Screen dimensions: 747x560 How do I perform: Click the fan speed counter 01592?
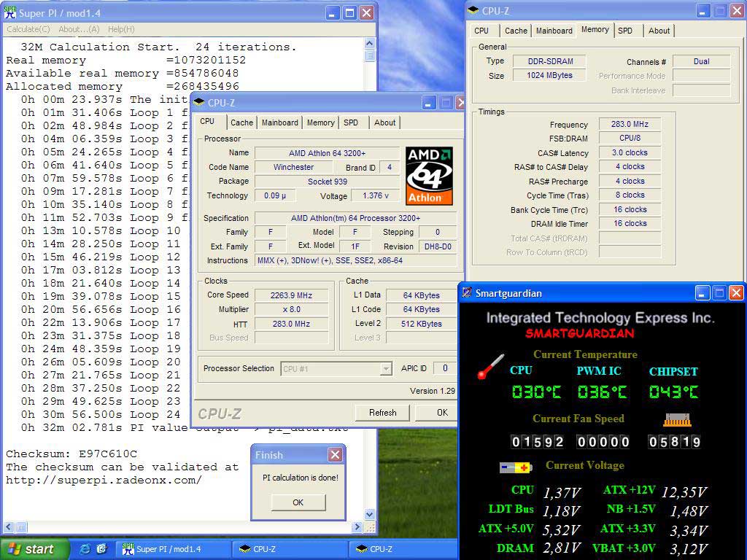click(538, 442)
